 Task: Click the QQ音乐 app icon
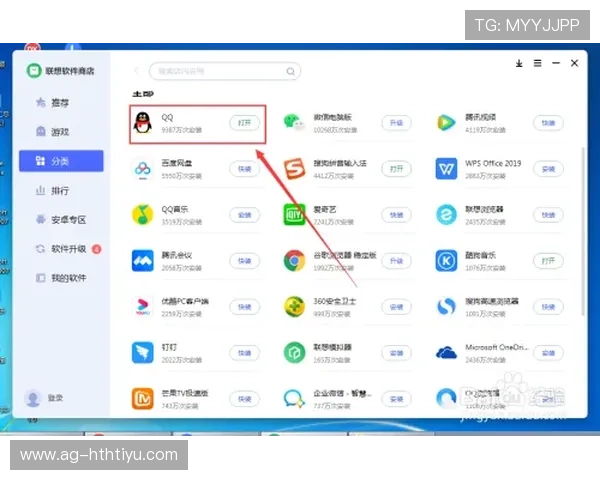click(142, 215)
